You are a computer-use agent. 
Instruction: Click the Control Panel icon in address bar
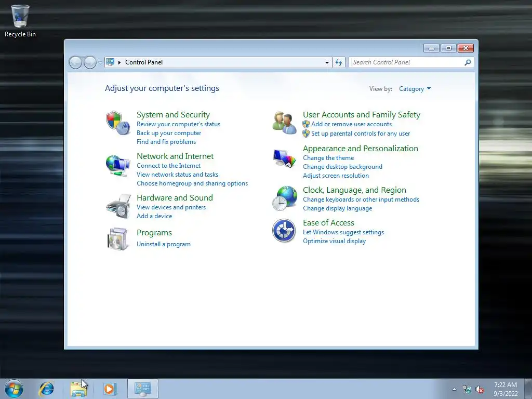click(x=110, y=62)
